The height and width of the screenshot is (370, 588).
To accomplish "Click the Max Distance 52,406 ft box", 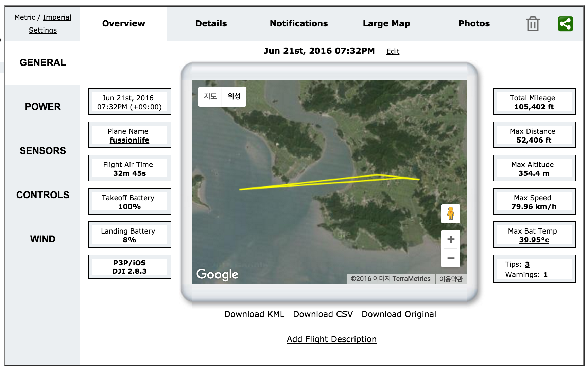I will pos(534,135).
